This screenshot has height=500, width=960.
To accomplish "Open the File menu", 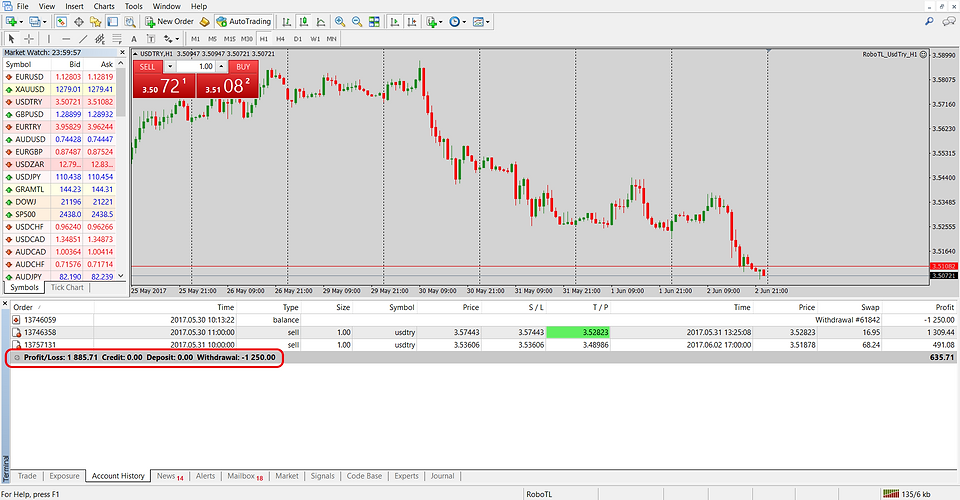I will click(x=23, y=6).
